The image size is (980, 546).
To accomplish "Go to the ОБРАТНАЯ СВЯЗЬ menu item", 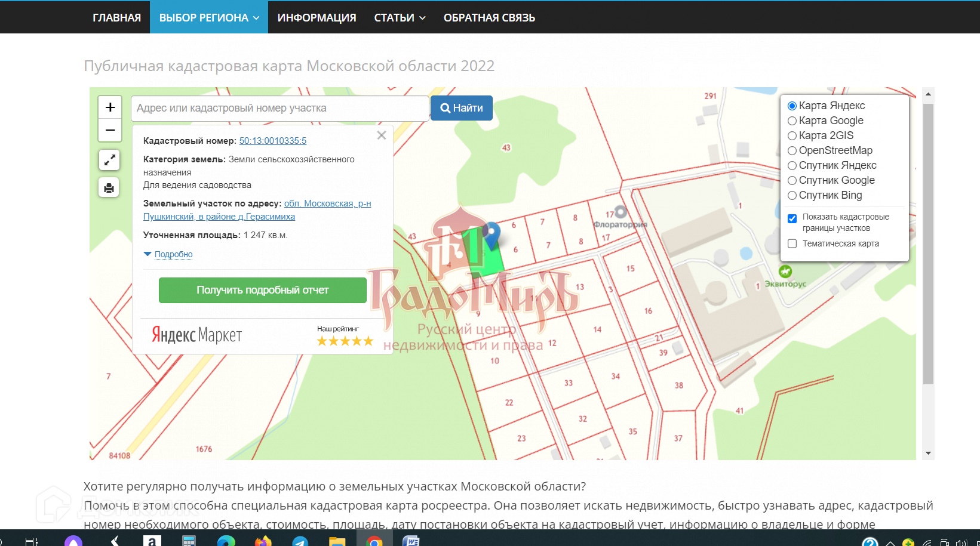I will click(x=489, y=17).
